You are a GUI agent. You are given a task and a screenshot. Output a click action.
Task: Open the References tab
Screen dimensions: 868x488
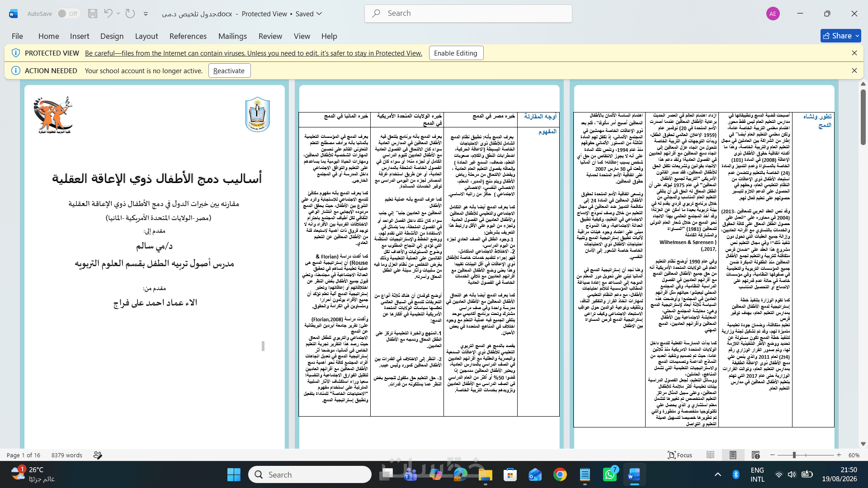pyautogui.click(x=188, y=36)
